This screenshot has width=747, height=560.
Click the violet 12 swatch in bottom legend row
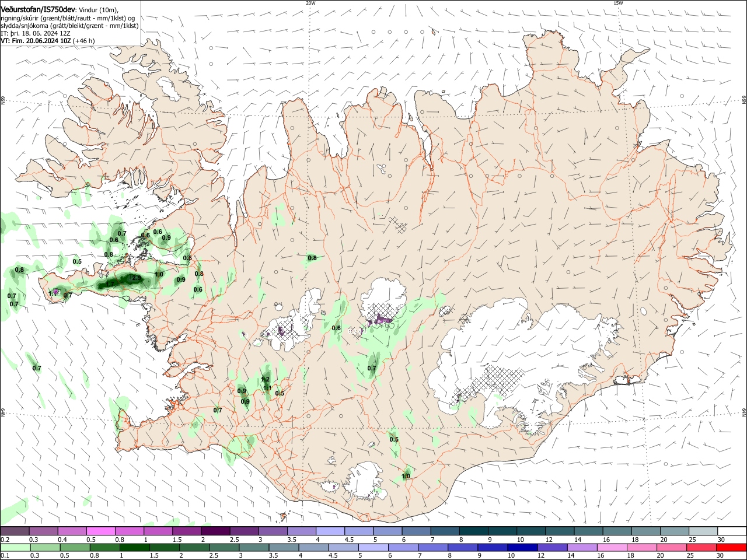tap(553, 548)
